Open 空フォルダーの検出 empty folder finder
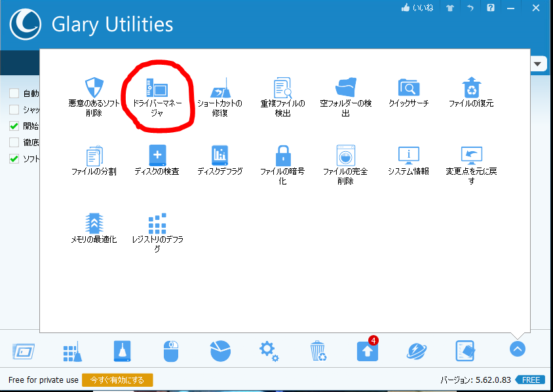553x392 pixels. pos(346,98)
